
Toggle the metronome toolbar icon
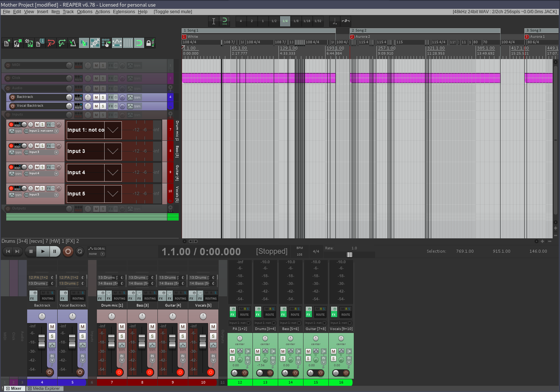pyautogui.click(x=73, y=43)
